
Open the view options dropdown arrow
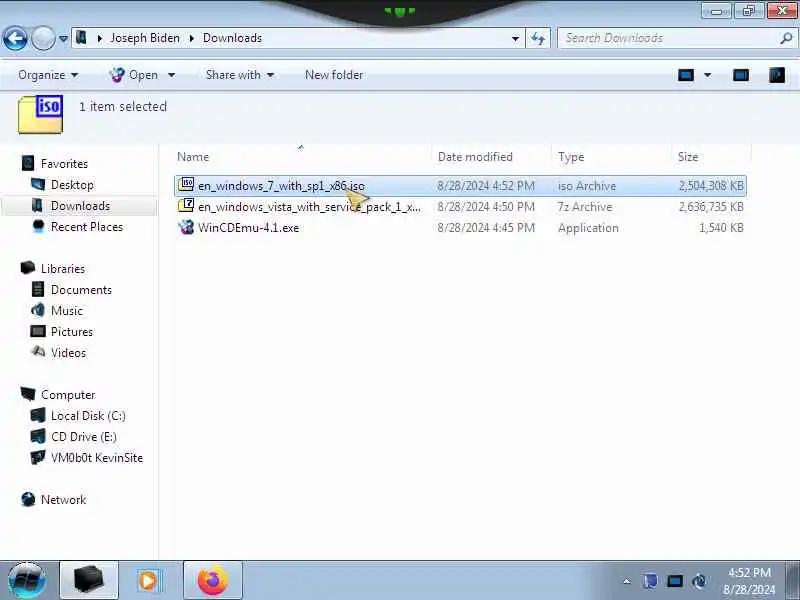(x=708, y=76)
